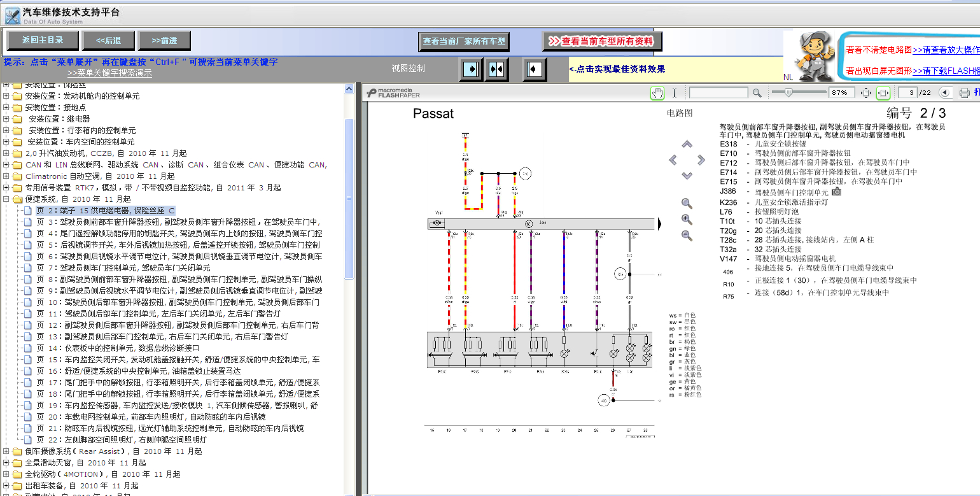Viewport: 980px width, 496px height.
Task: Click the document icon for 页 4
Action: [27, 233]
